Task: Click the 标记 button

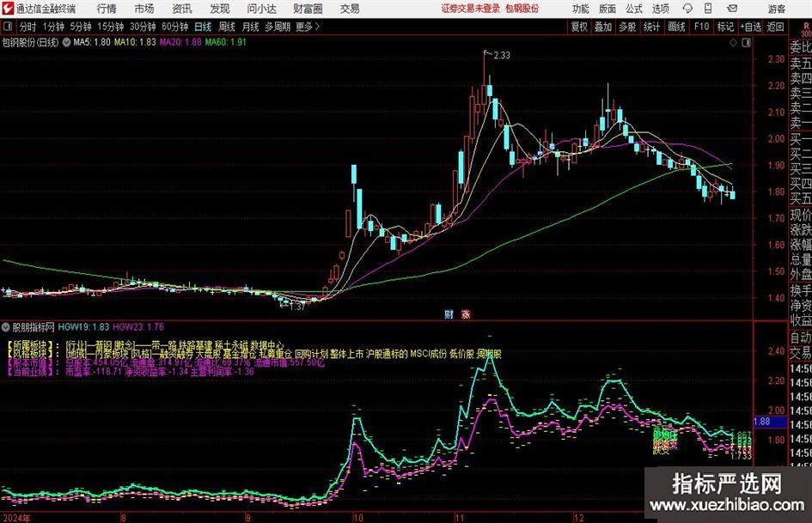Action: coord(725,27)
